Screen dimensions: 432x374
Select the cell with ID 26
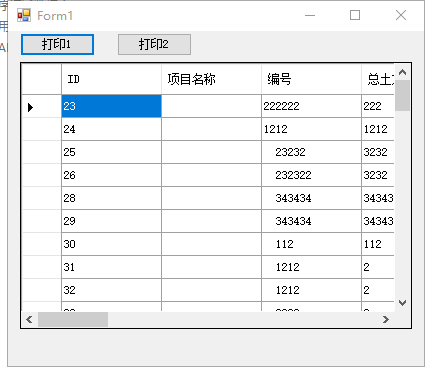click(x=111, y=175)
